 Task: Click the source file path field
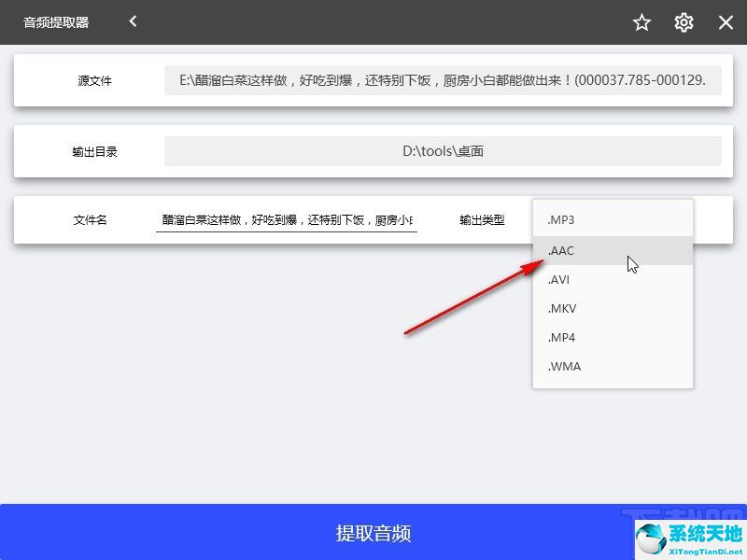point(443,80)
